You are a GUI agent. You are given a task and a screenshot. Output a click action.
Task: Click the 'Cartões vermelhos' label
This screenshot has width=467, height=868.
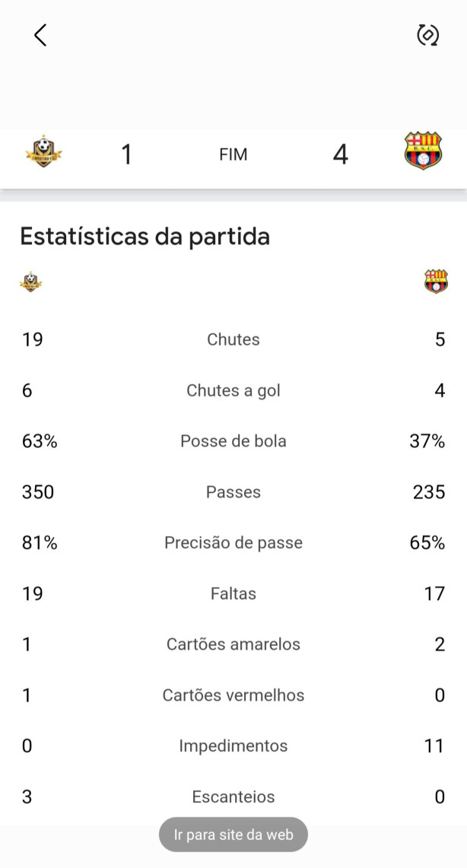(233, 695)
